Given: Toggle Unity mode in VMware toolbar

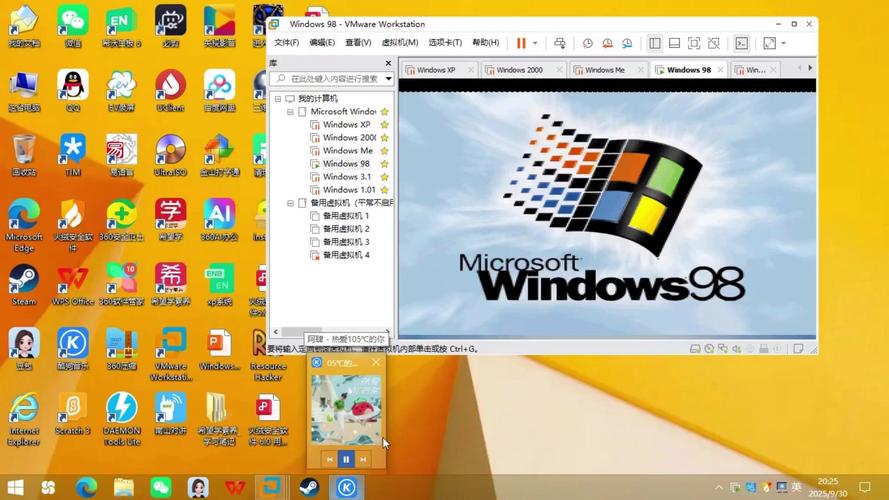Looking at the screenshot, I should (x=714, y=43).
